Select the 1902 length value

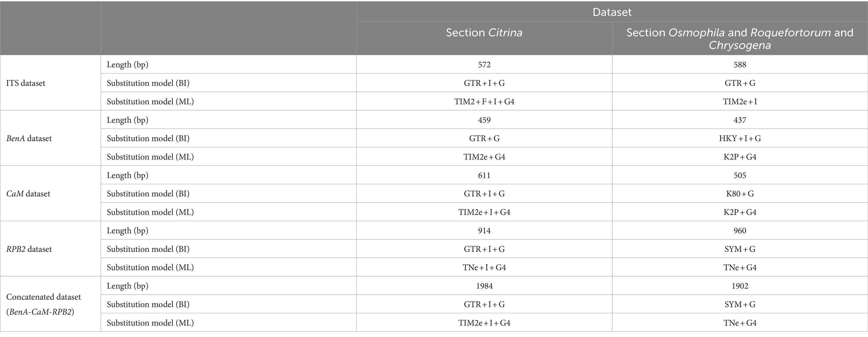[x=740, y=286]
